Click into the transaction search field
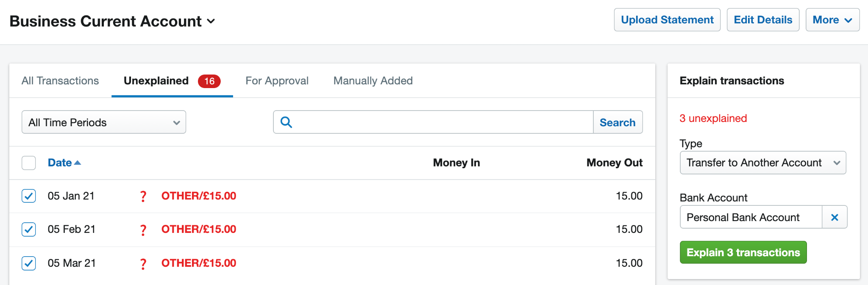The height and width of the screenshot is (285, 868). [x=443, y=122]
